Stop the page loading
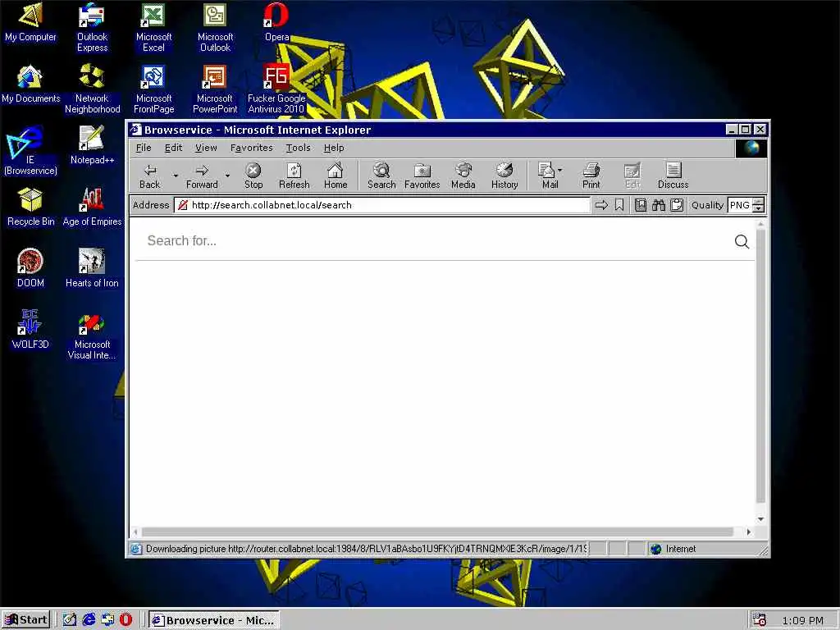This screenshot has width=840, height=630. [253, 176]
